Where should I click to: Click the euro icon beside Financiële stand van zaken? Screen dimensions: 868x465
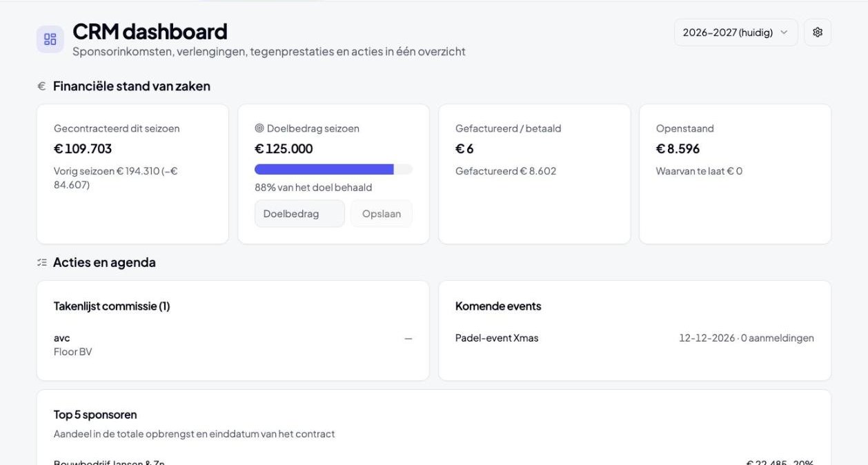click(41, 86)
